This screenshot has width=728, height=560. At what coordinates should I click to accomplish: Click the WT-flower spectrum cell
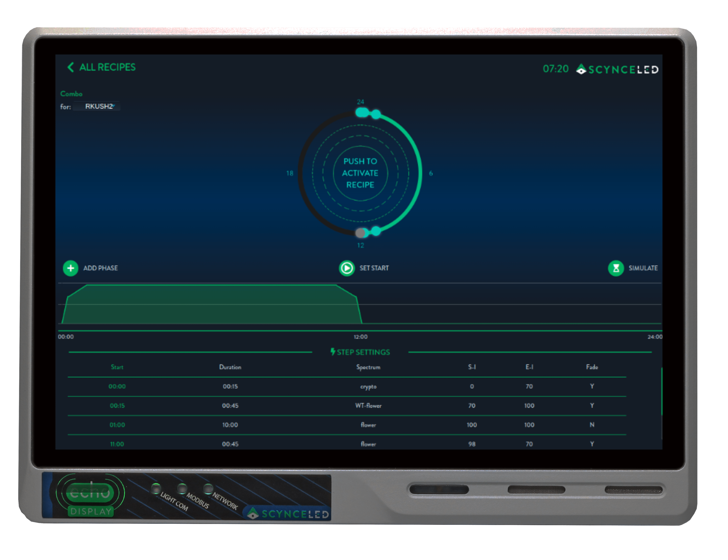click(368, 406)
